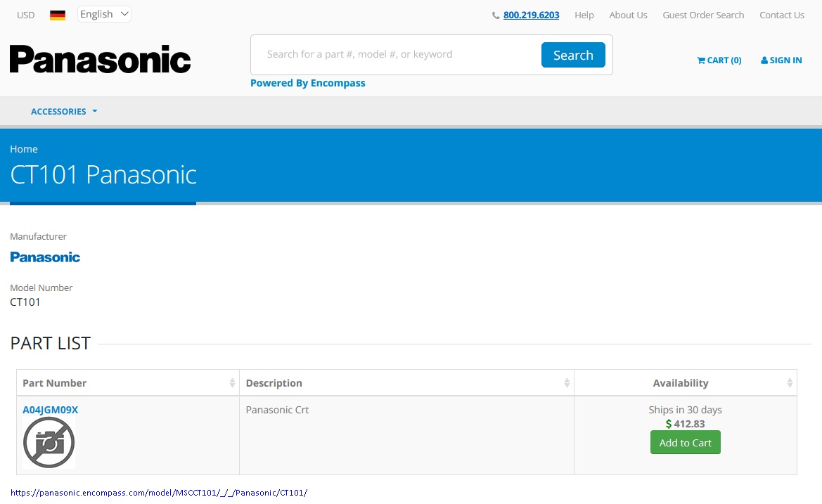Go to About Us page
The width and height of the screenshot is (822, 504).
pos(628,15)
